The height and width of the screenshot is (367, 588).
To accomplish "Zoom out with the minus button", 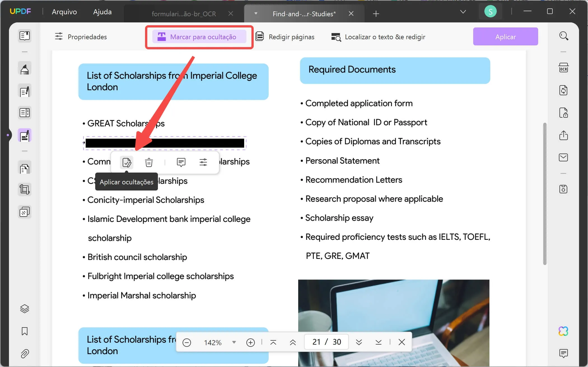I will [187, 342].
